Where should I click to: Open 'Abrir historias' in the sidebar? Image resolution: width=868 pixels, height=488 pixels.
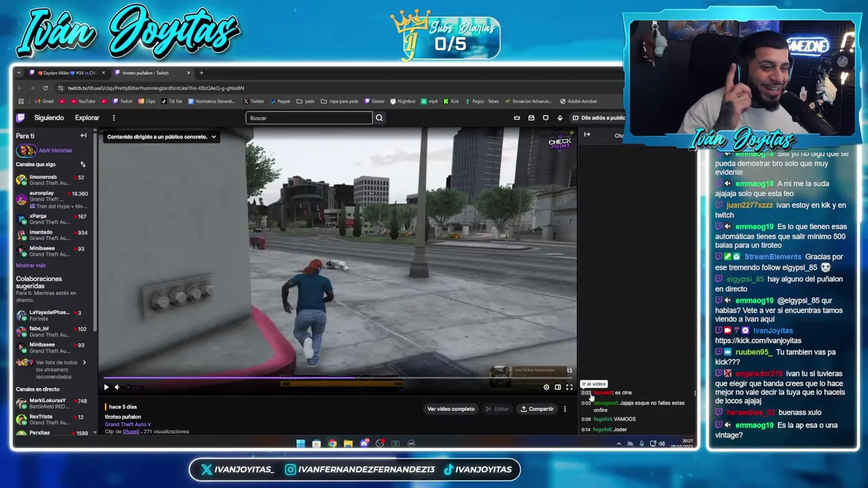pos(55,150)
